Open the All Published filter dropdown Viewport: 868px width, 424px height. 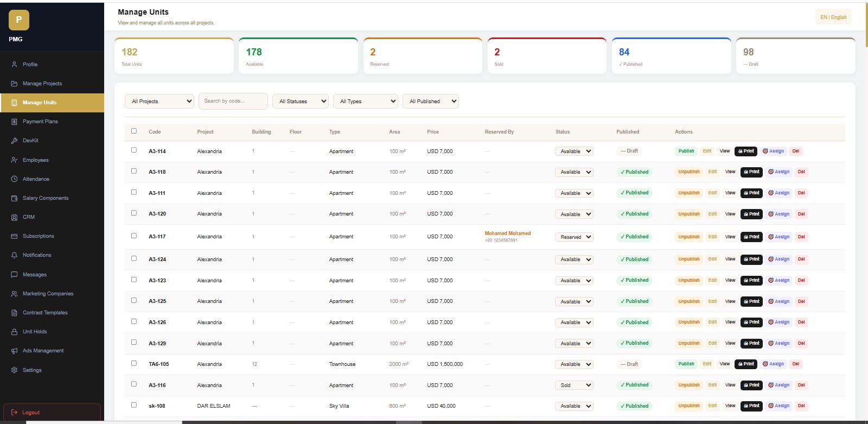pos(431,101)
